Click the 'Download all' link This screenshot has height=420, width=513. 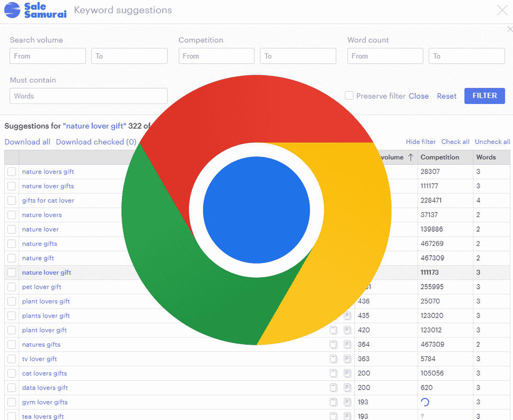pyautogui.click(x=27, y=142)
